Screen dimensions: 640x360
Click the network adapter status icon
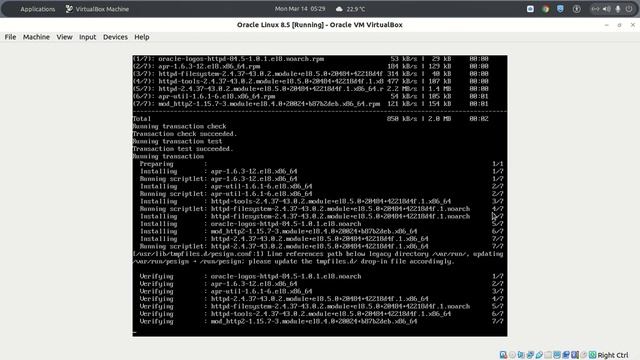pos(530,355)
